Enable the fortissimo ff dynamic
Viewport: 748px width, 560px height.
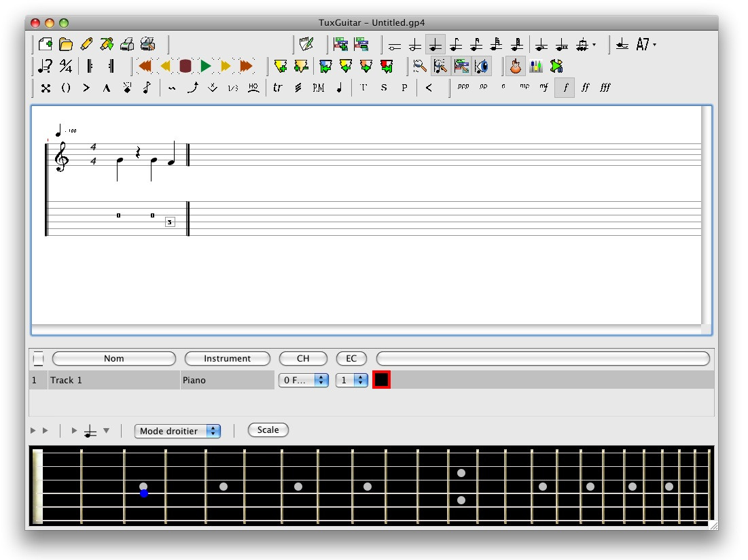coord(586,88)
